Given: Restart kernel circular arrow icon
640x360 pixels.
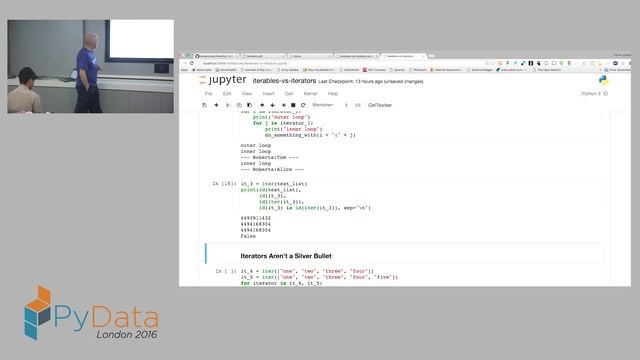Looking at the screenshot, I should click(x=303, y=105).
